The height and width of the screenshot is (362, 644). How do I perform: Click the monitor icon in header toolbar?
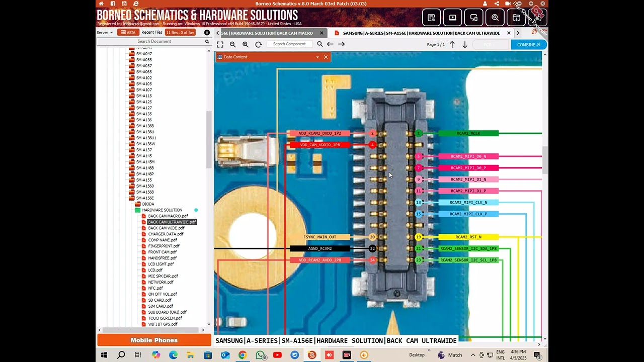453,18
